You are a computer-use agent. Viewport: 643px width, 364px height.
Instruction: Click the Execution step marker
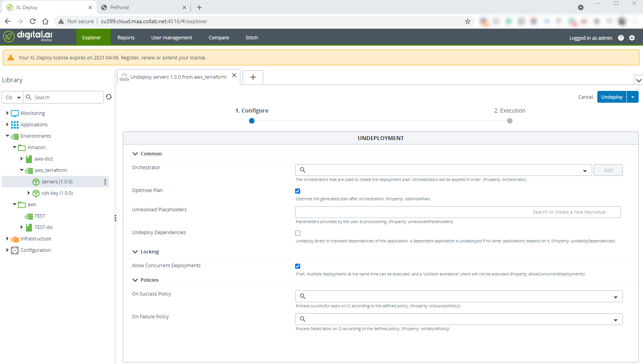[x=510, y=121]
